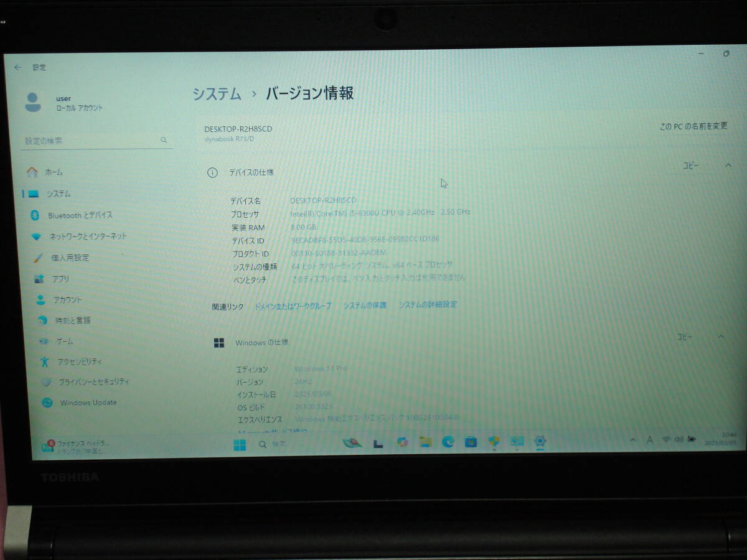Click the Windows 11 Pro edition value
The width and height of the screenshot is (747, 560).
(321, 369)
